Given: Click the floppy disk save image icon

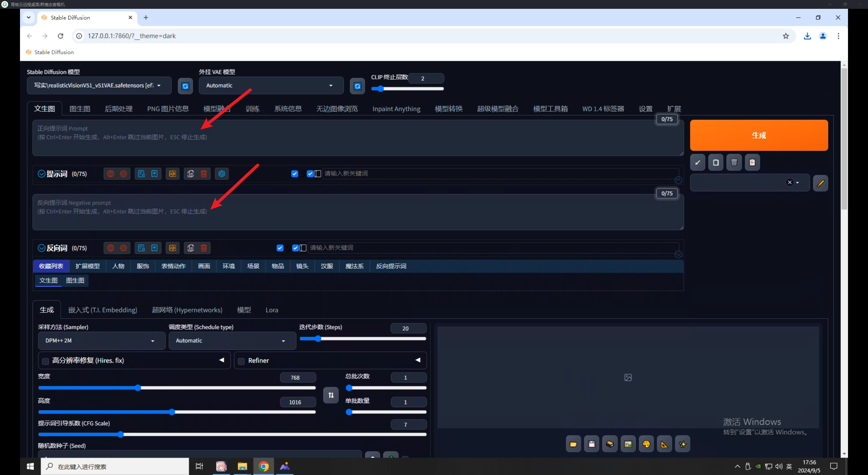Looking at the screenshot, I should pos(591,444).
